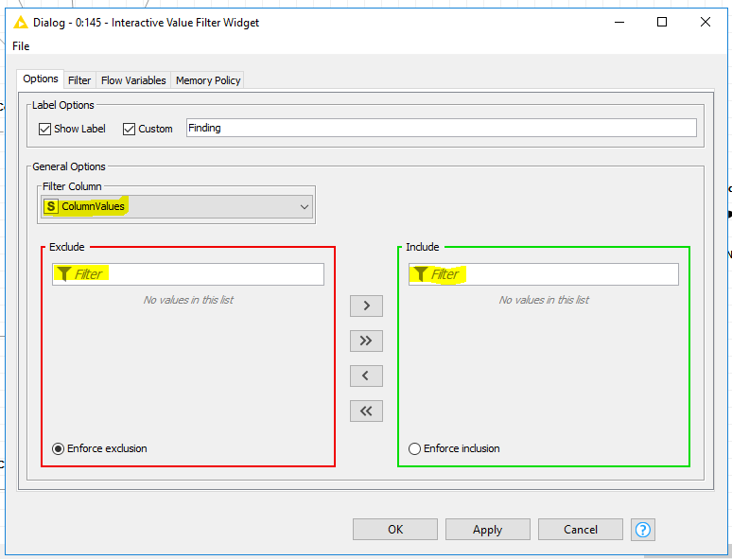The height and width of the screenshot is (560, 732).
Task: Uncheck the Show Label checkbox
Action: tap(44, 129)
